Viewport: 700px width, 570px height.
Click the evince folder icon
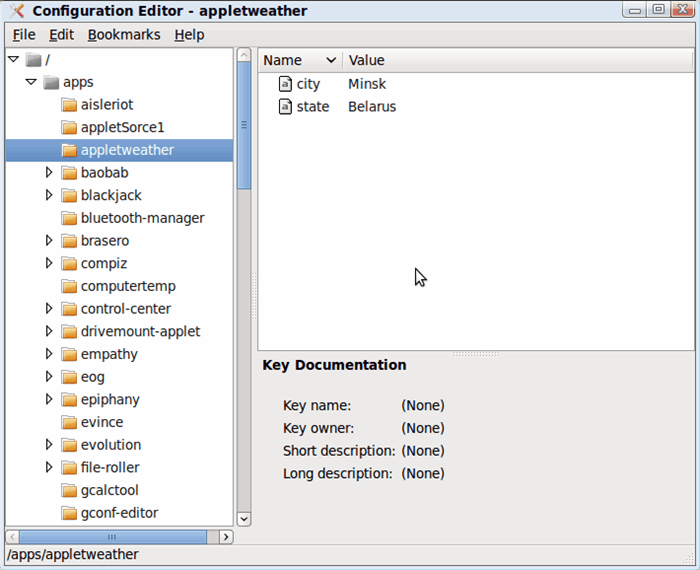click(x=69, y=422)
